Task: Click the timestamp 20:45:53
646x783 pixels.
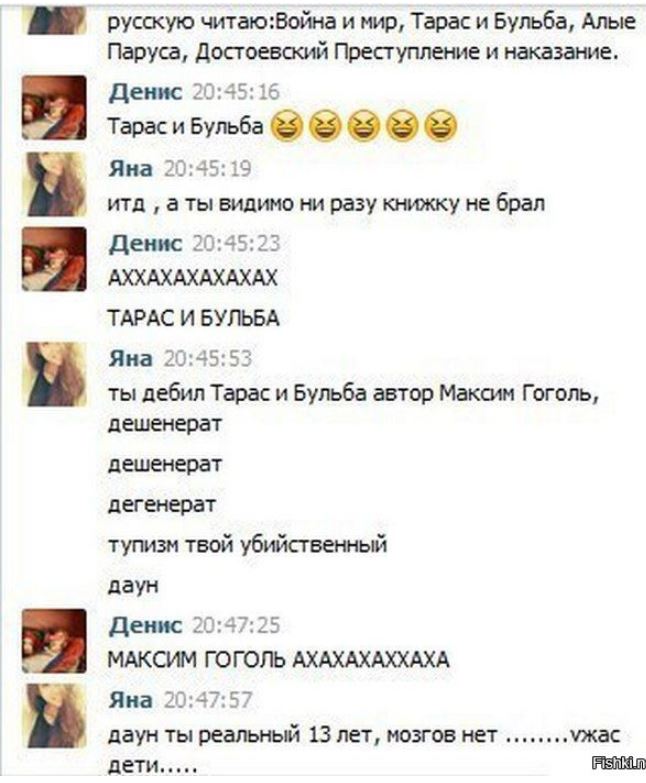Action: point(208,359)
